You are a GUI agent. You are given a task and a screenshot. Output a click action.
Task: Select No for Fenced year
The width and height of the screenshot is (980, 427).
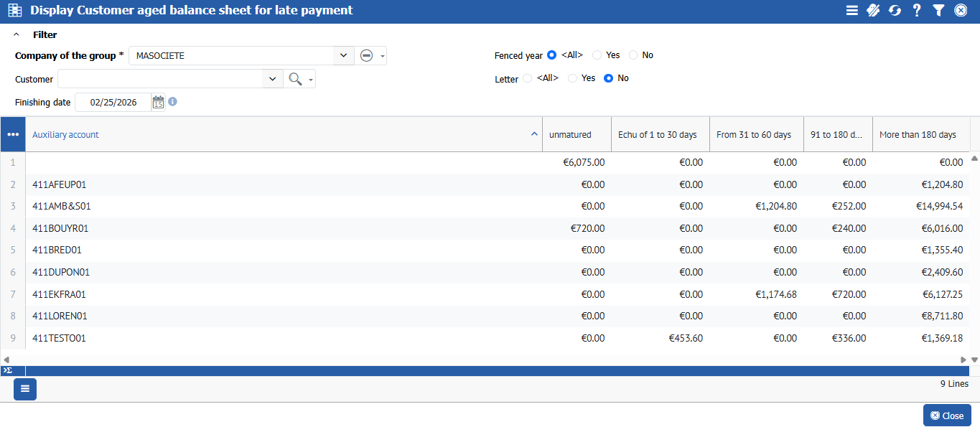(633, 55)
